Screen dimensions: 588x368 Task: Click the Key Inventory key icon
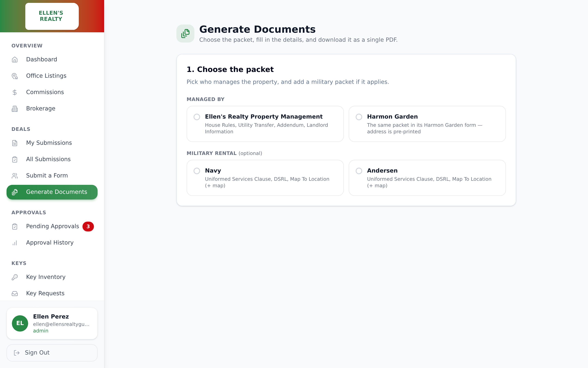(x=15, y=277)
